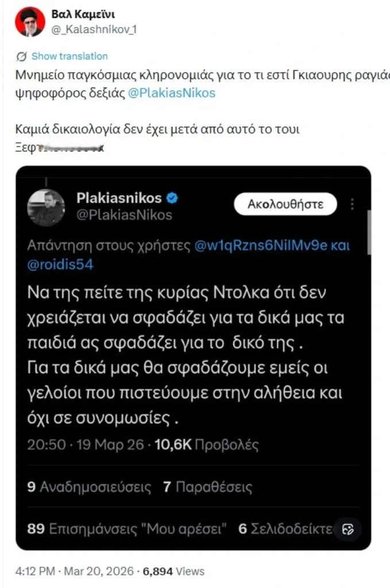Screen dimensions: 390x588
Task: Click the Ακολουθήστε follow button
Action: [x=285, y=204]
